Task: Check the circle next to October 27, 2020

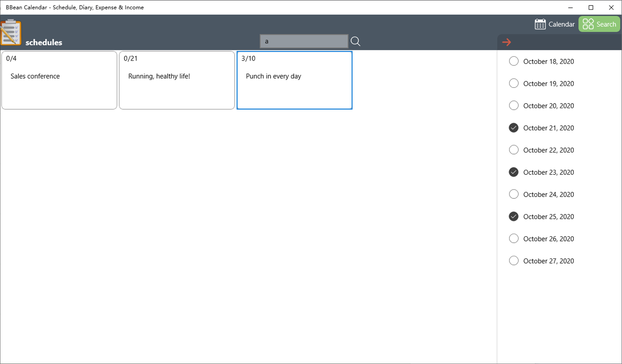Action: coord(514,260)
